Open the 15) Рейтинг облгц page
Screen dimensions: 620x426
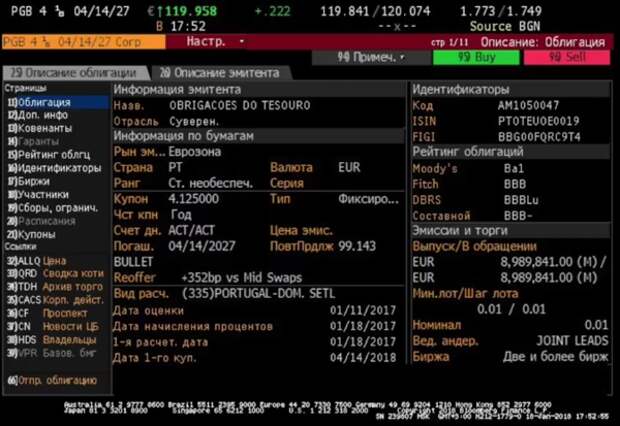[x=49, y=155]
